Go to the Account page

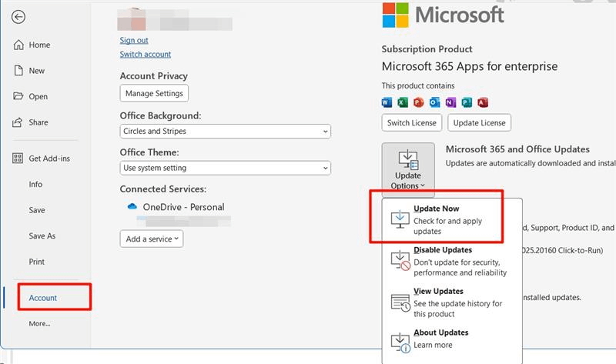(x=43, y=298)
